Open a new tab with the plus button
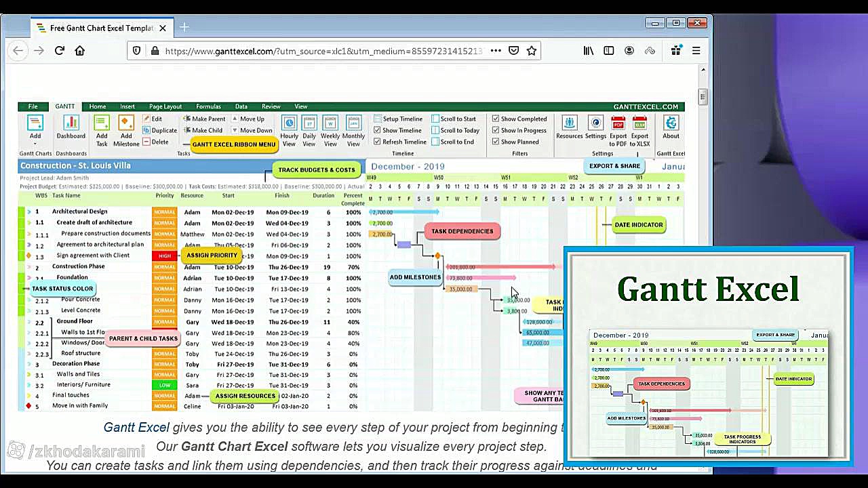The height and width of the screenshot is (488, 868). [184, 28]
